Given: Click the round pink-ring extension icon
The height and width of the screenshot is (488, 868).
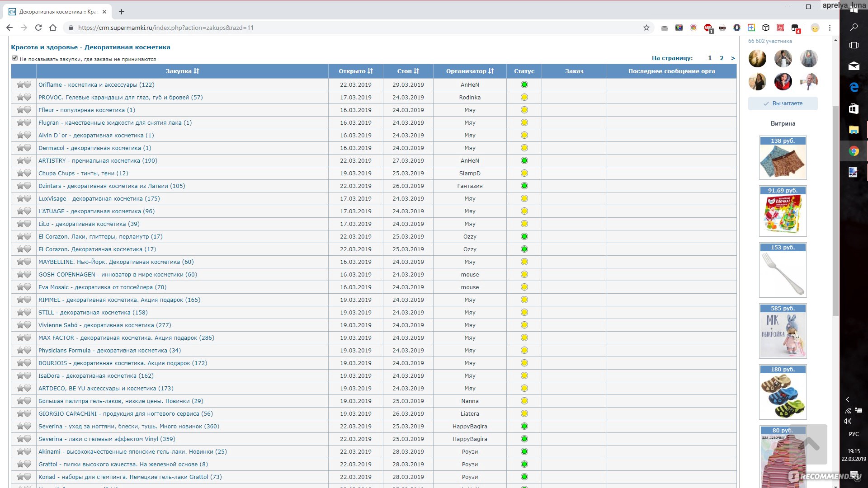Looking at the screenshot, I should 693,28.
